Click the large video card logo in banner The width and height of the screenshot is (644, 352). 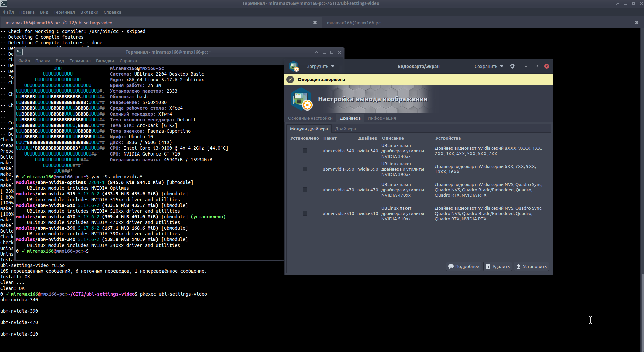tap(301, 99)
